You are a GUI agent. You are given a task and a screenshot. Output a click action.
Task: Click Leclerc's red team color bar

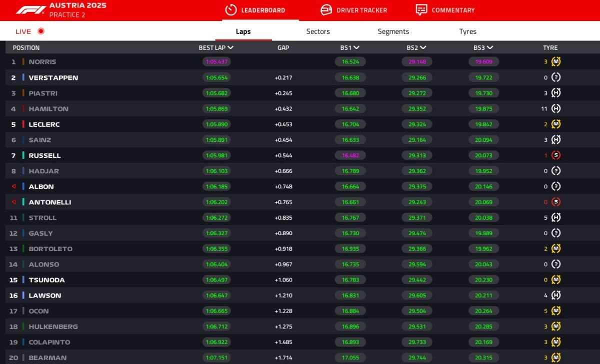(x=23, y=124)
